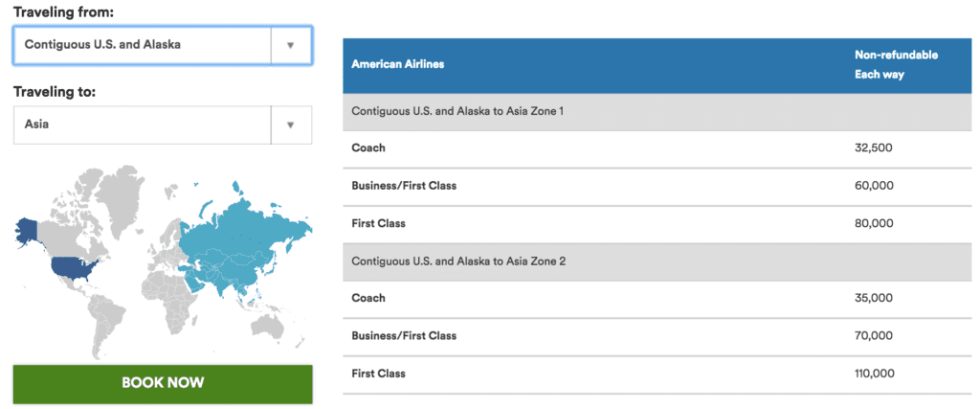The height and width of the screenshot is (409, 980).
Task: Click the 110,000 First Class price
Action: click(876, 374)
